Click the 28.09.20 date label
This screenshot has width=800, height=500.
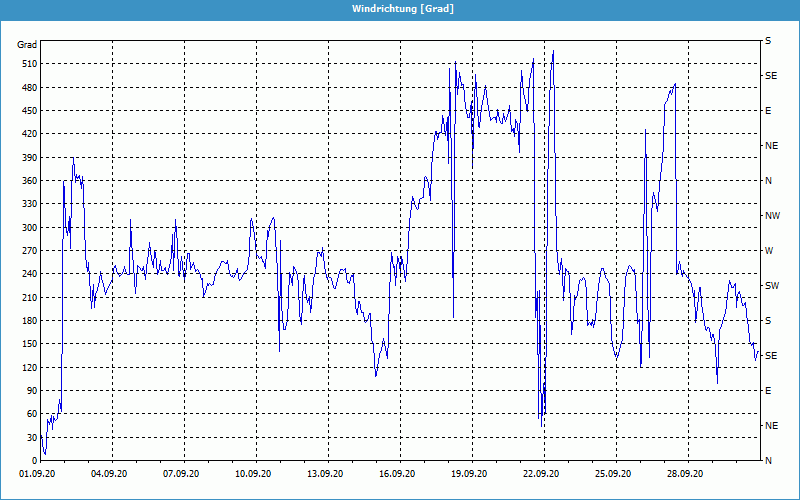[686, 474]
